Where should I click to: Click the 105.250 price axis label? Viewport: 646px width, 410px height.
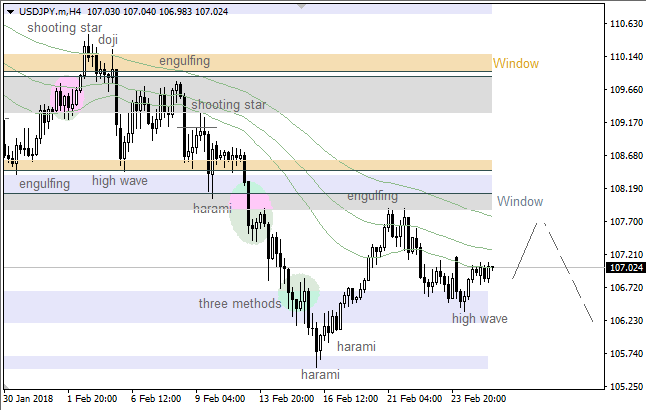pos(625,387)
